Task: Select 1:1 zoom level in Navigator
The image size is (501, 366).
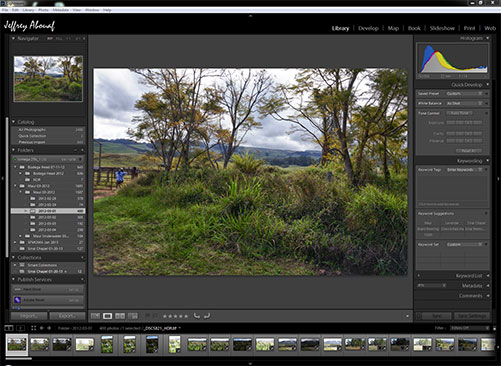Action: pos(68,39)
